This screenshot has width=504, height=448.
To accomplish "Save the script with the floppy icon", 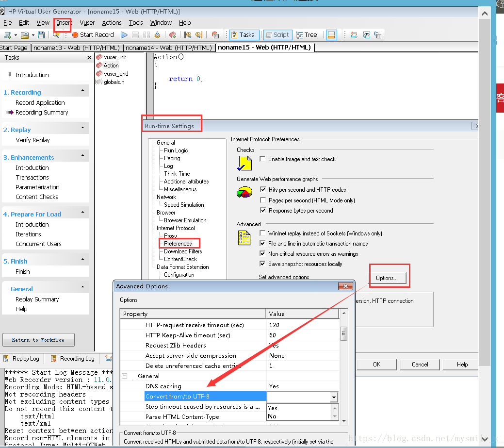I will (41, 35).
